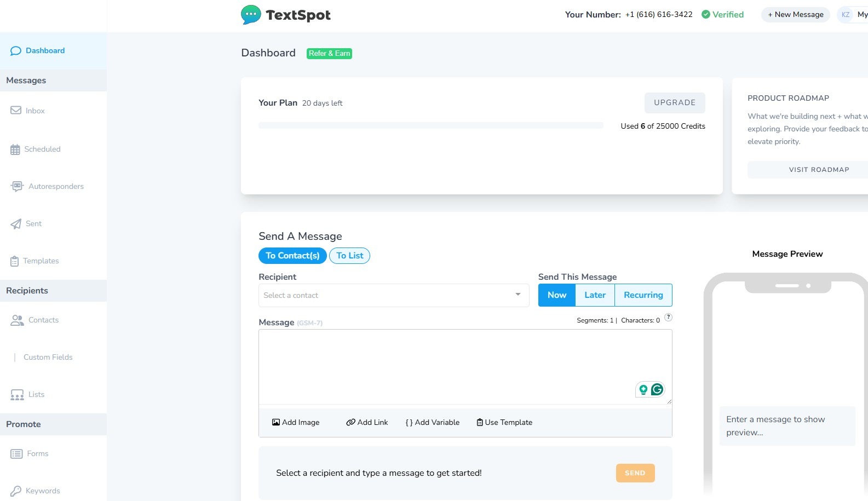Click the Contacts people icon
Viewport: 868px width, 501px height.
[17, 320]
